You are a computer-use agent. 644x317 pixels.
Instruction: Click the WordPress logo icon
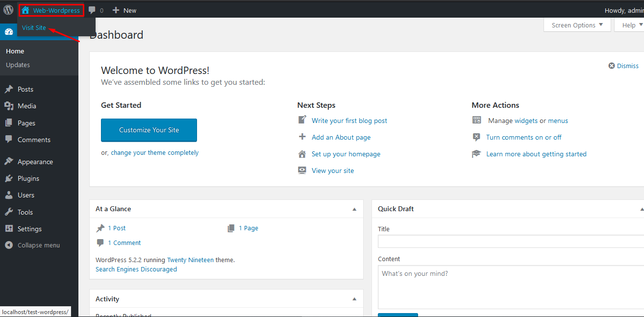point(8,10)
